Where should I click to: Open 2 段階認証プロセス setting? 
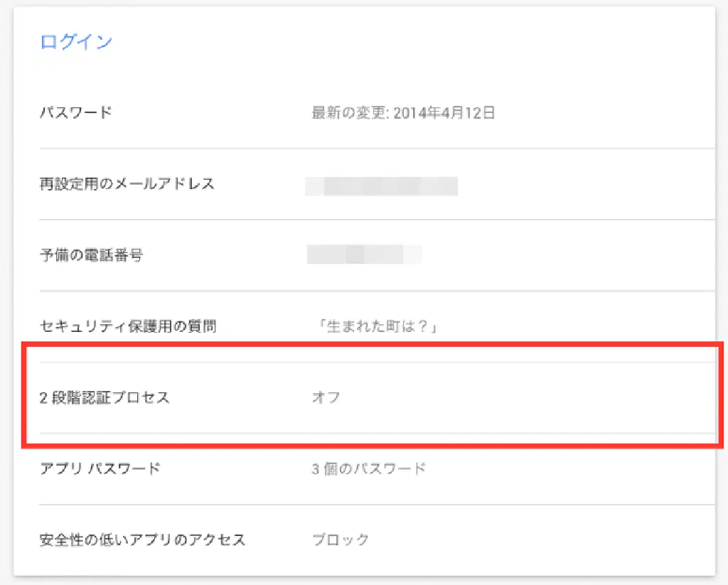coord(105,397)
